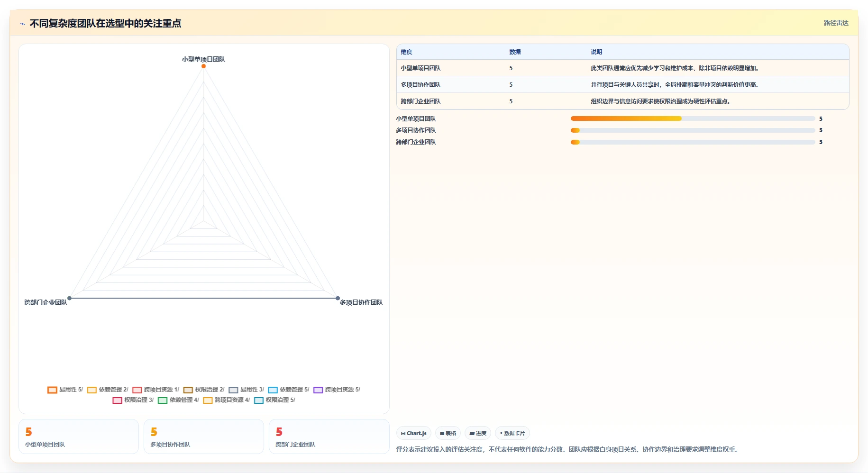Viewport: 868px width, 473px height.
Task: Click the 小型单项目团队 label above the progress bars
Action: [416, 119]
